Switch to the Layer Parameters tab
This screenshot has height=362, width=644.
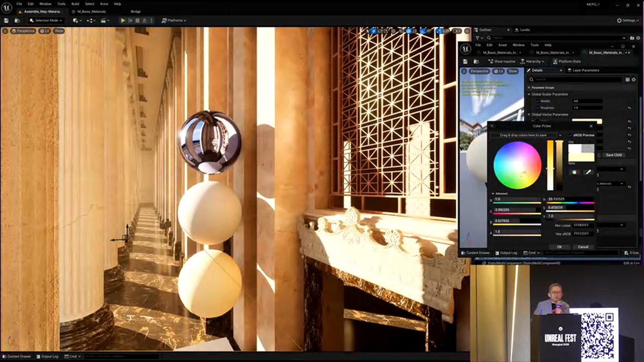(x=585, y=70)
